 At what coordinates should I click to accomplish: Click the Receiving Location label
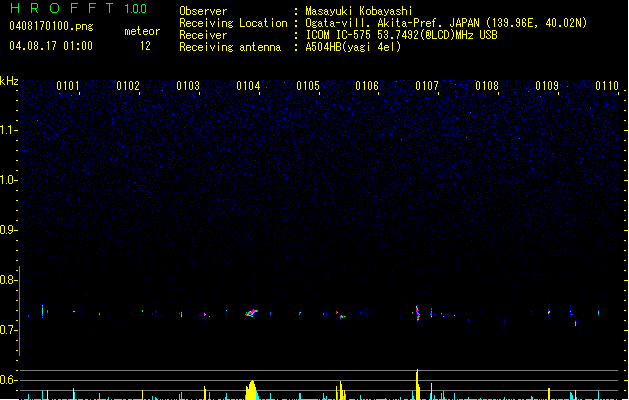tap(233, 23)
